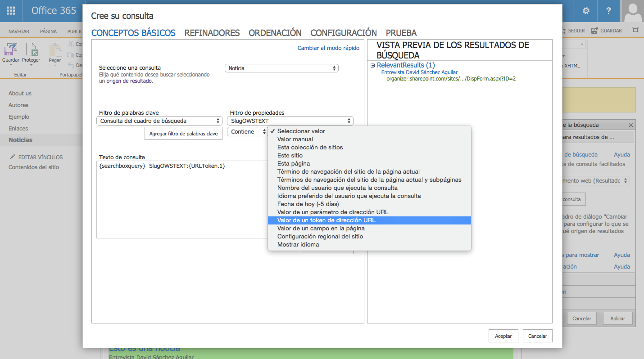Click the Proteger ribbon icon
644x359 pixels.
[x=31, y=50]
